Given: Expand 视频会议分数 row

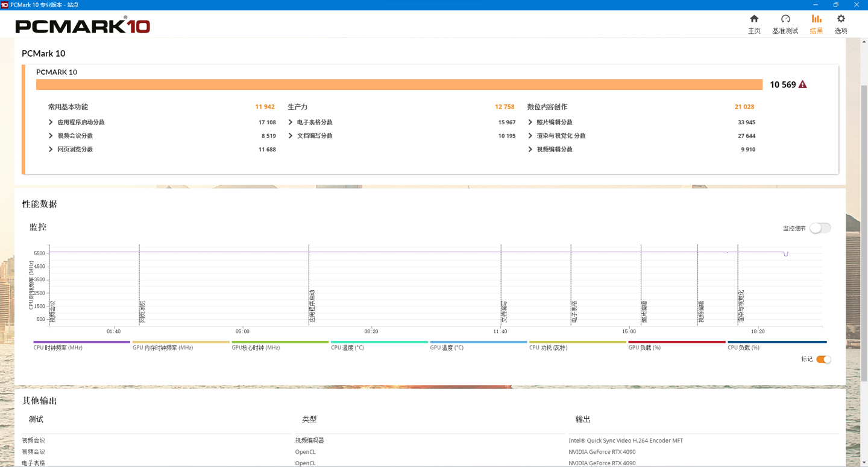Looking at the screenshot, I should [51, 136].
